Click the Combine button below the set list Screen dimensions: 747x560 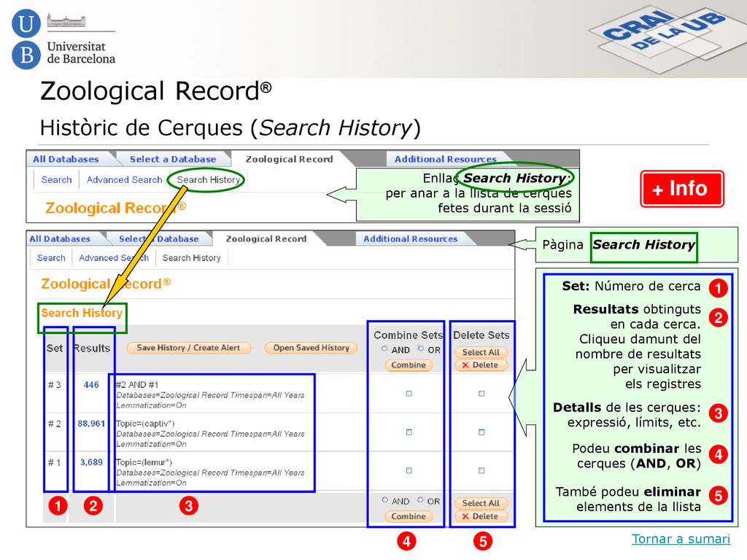coord(409,516)
